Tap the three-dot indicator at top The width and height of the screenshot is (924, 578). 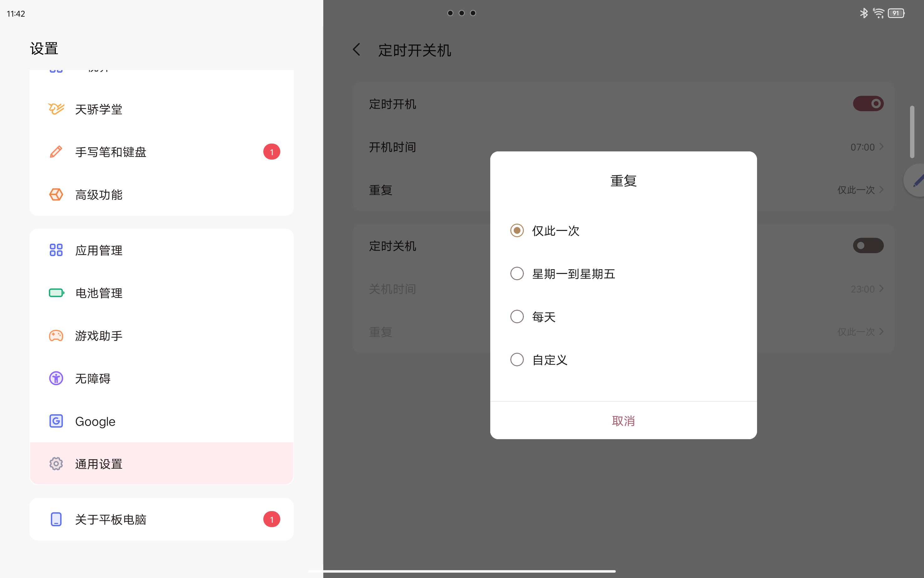tap(462, 13)
